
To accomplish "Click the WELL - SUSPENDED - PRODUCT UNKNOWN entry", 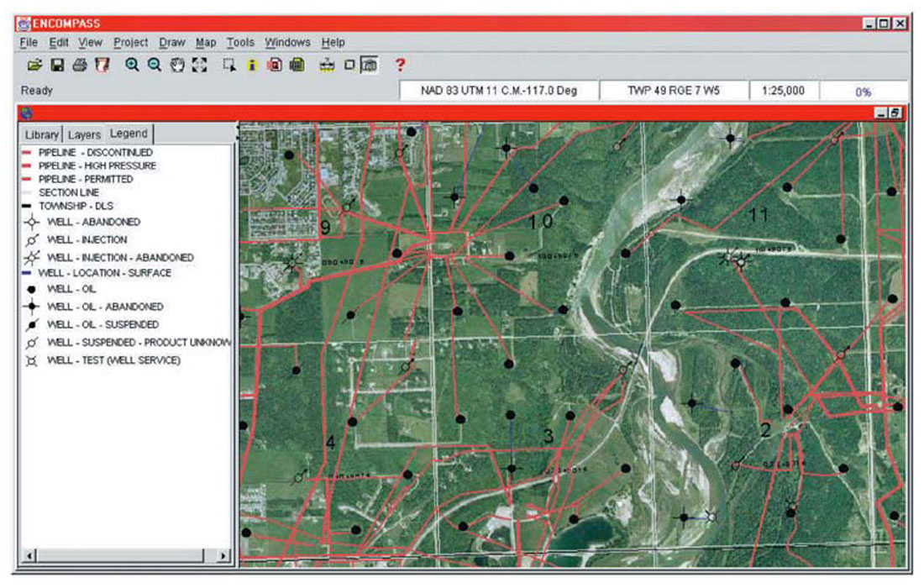I will [128, 343].
